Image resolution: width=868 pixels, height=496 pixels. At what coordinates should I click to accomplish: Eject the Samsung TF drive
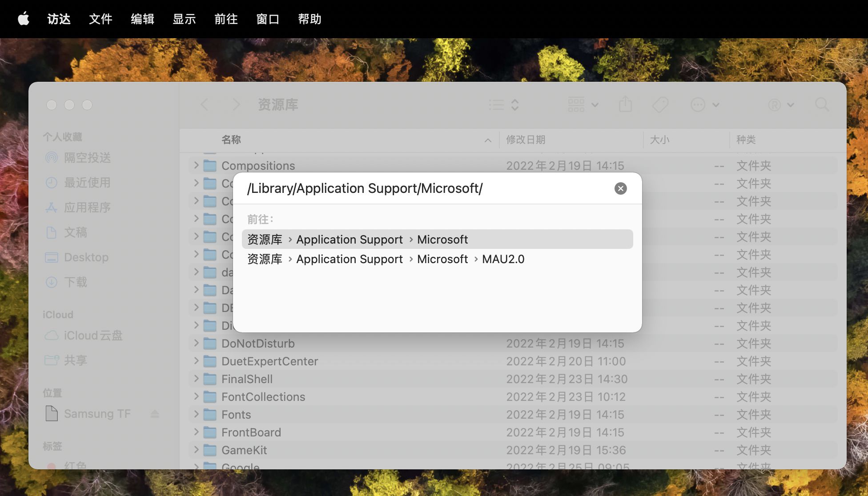155,414
